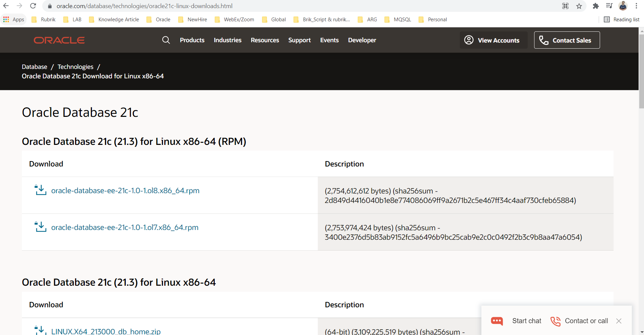The image size is (644, 335).
Task: Click the ol7 rpm sha256sum description text
Action: click(x=453, y=232)
